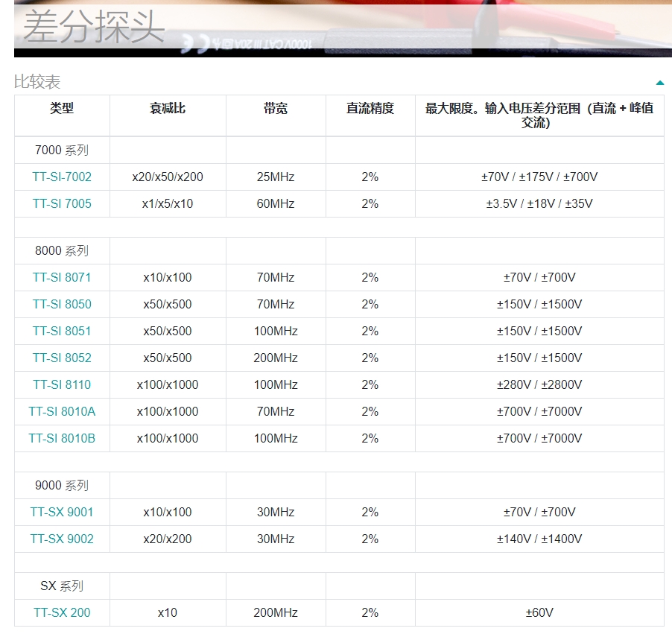
Task: Click the TT-SI 8050 link
Action: (x=62, y=304)
